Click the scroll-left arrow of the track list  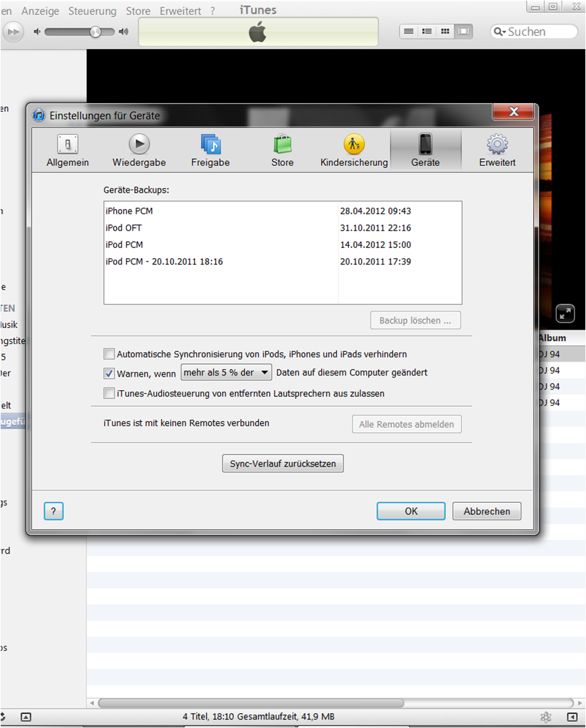pyautogui.click(x=92, y=703)
